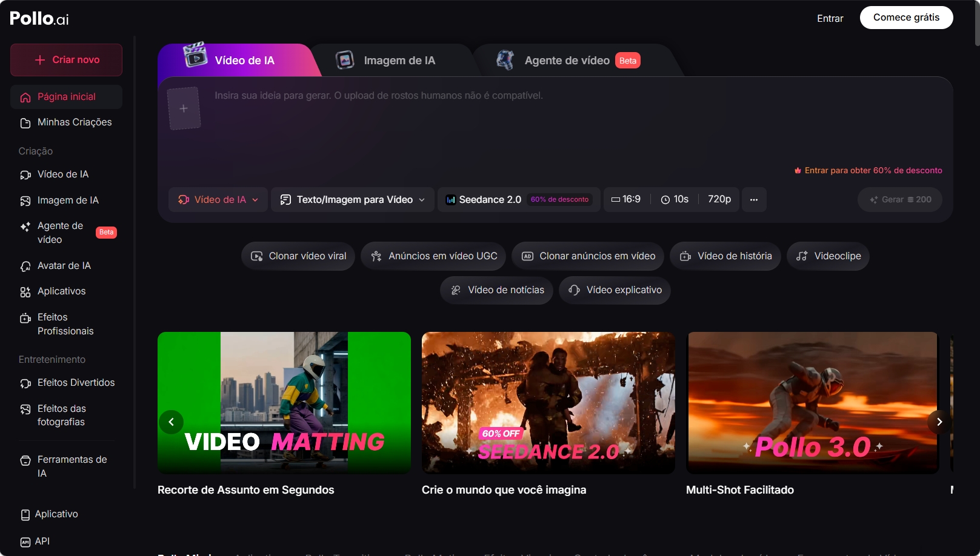980x556 pixels.
Task: Expand the Texto/Imagem para Vídeo dropdown
Action: (353, 200)
